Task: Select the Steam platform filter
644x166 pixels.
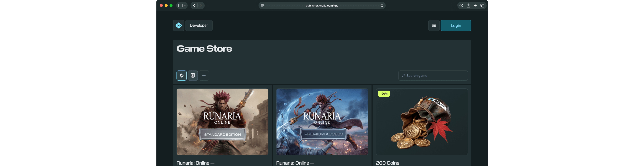Action: click(x=182, y=76)
